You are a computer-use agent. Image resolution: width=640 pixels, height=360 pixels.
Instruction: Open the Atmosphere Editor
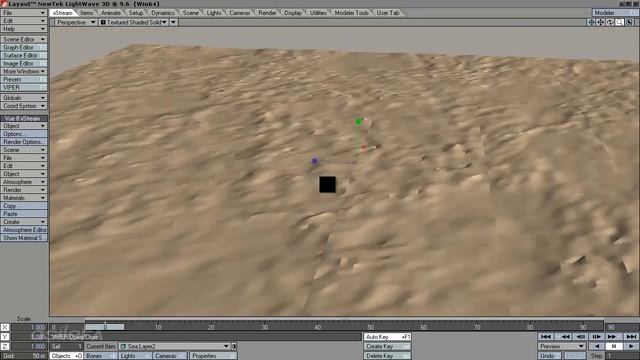24,230
